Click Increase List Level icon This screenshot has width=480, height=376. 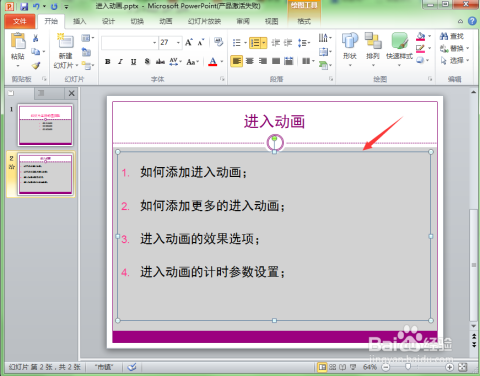(x=288, y=43)
